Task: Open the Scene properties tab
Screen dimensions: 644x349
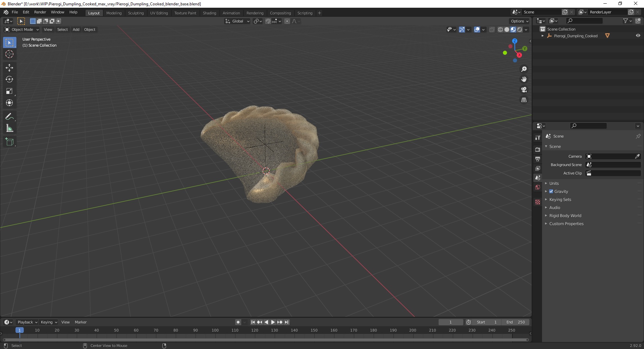Action: [538, 178]
